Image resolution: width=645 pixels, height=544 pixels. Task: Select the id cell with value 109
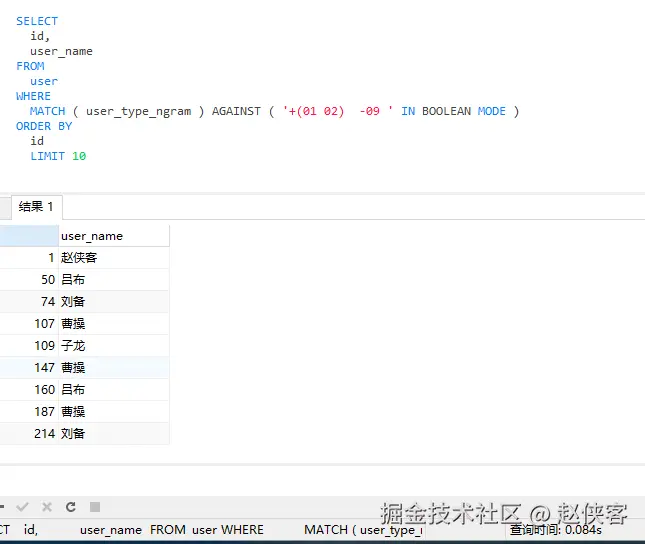[29, 346]
